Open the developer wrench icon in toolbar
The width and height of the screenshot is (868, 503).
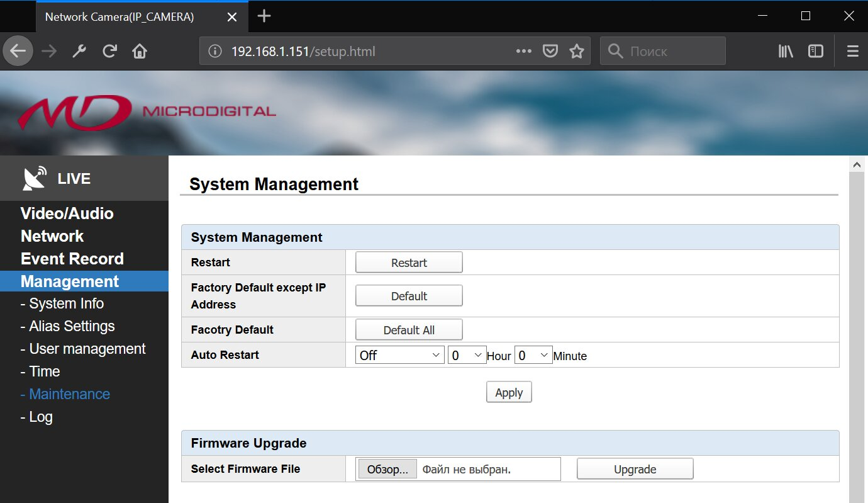(79, 51)
